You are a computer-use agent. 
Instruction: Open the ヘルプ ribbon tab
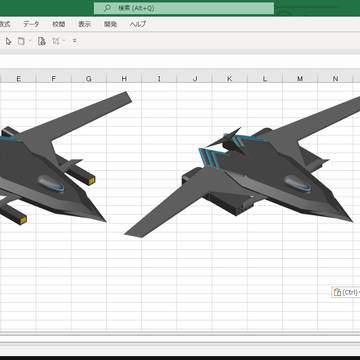[138, 24]
